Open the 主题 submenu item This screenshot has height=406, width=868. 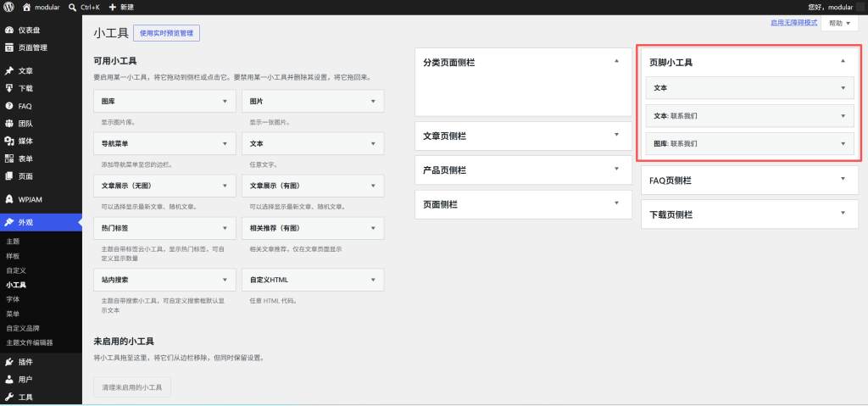click(x=14, y=242)
